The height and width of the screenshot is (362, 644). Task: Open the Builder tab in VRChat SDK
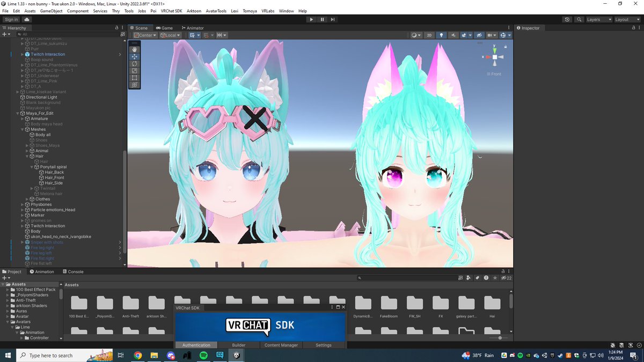pyautogui.click(x=239, y=345)
